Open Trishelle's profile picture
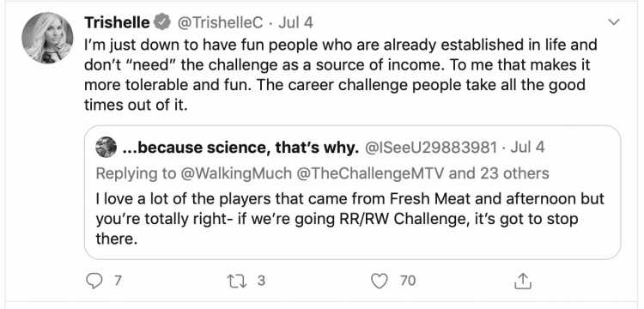The width and height of the screenshot is (644, 309). click(x=47, y=38)
